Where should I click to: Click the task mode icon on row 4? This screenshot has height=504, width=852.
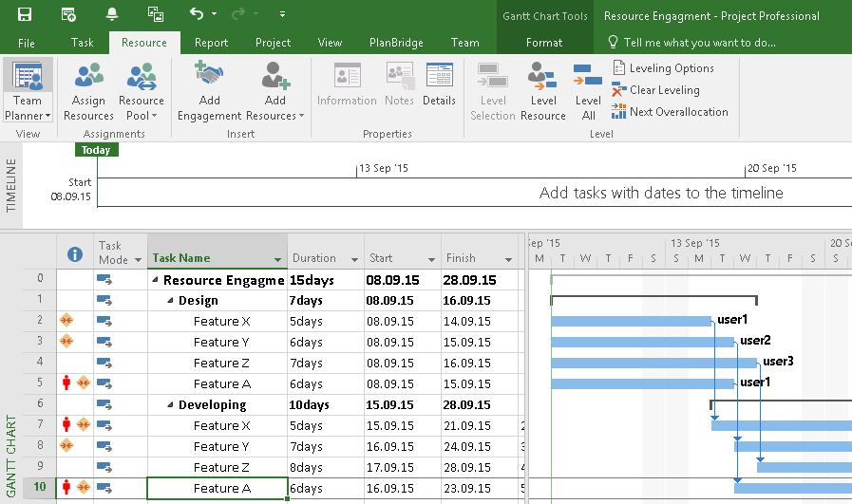click(x=104, y=363)
